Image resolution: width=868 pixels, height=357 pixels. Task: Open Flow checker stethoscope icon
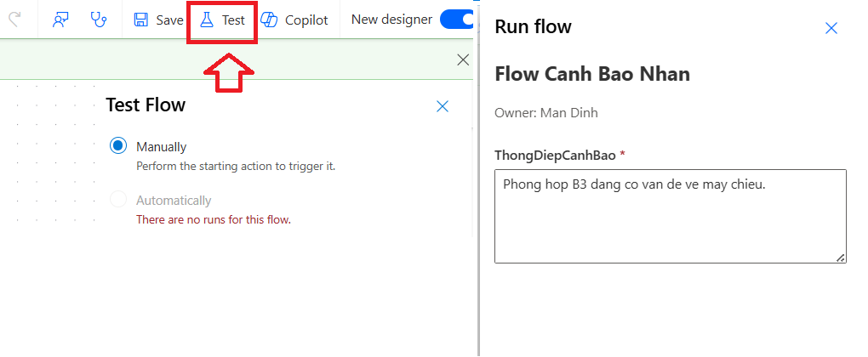99,20
